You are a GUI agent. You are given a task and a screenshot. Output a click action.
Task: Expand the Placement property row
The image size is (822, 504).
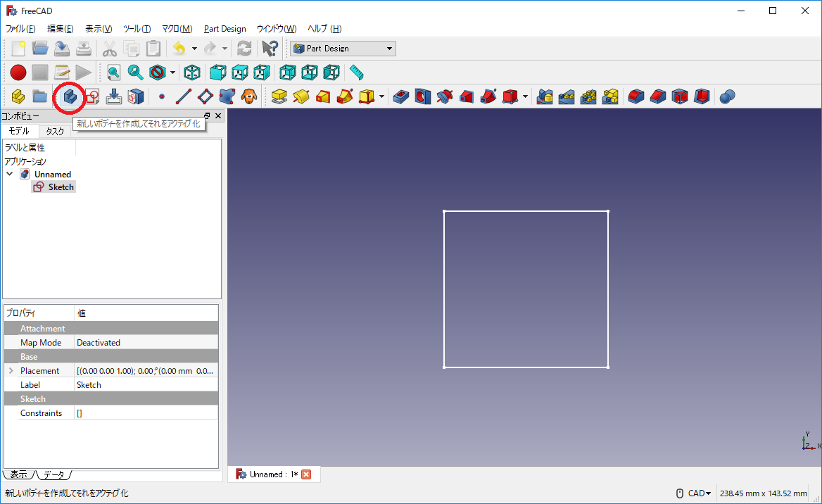point(11,371)
